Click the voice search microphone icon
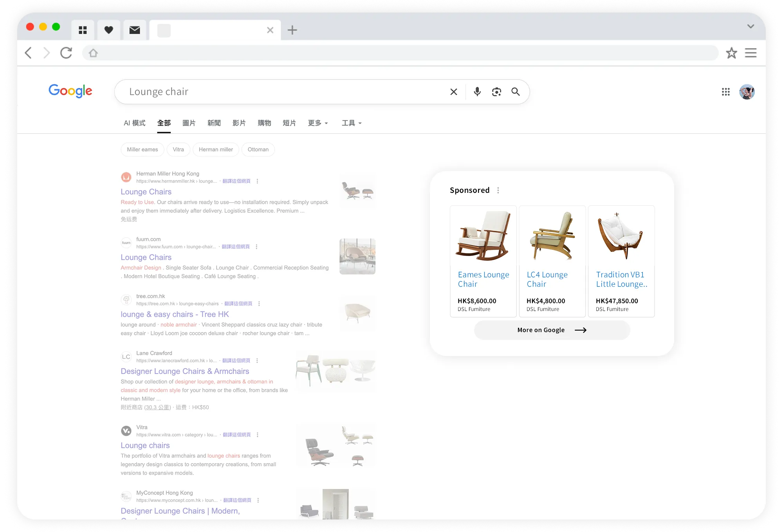 (x=477, y=92)
